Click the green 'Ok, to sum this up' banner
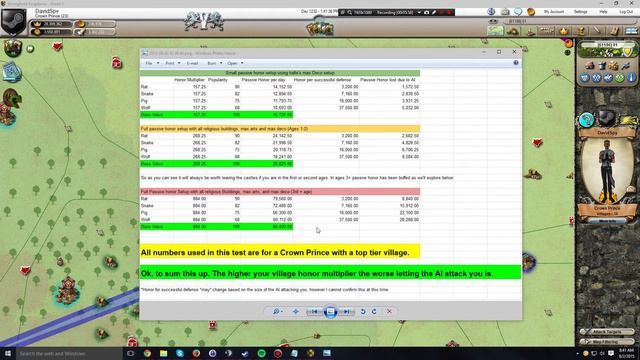The width and height of the screenshot is (640, 360). (x=330, y=273)
